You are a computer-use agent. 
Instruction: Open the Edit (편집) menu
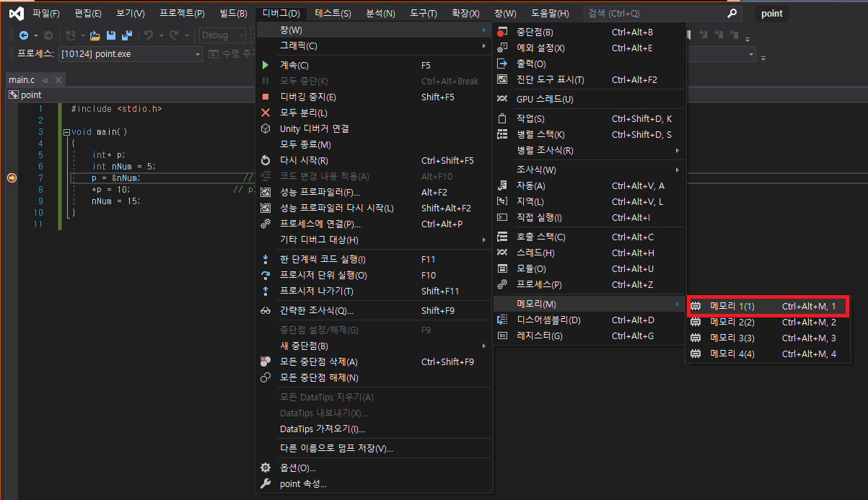(x=88, y=13)
